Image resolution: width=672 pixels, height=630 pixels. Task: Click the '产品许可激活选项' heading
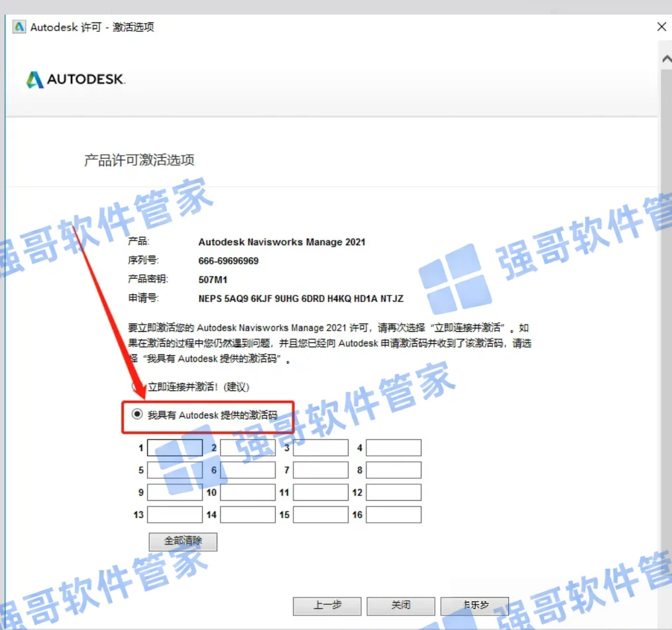pyautogui.click(x=139, y=160)
